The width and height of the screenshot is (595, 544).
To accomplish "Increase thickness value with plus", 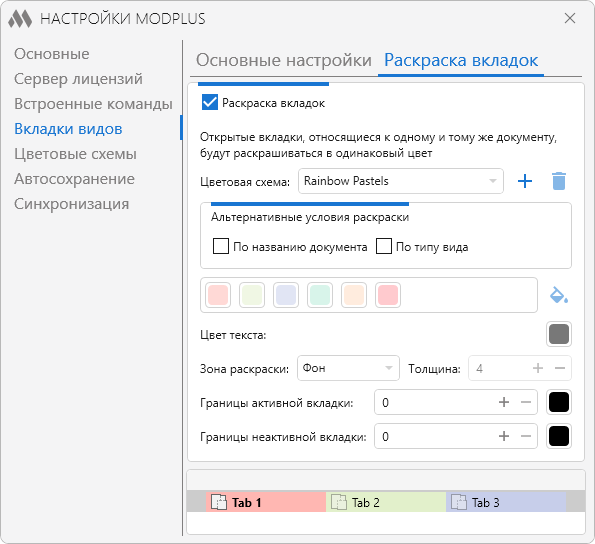I will (538, 368).
